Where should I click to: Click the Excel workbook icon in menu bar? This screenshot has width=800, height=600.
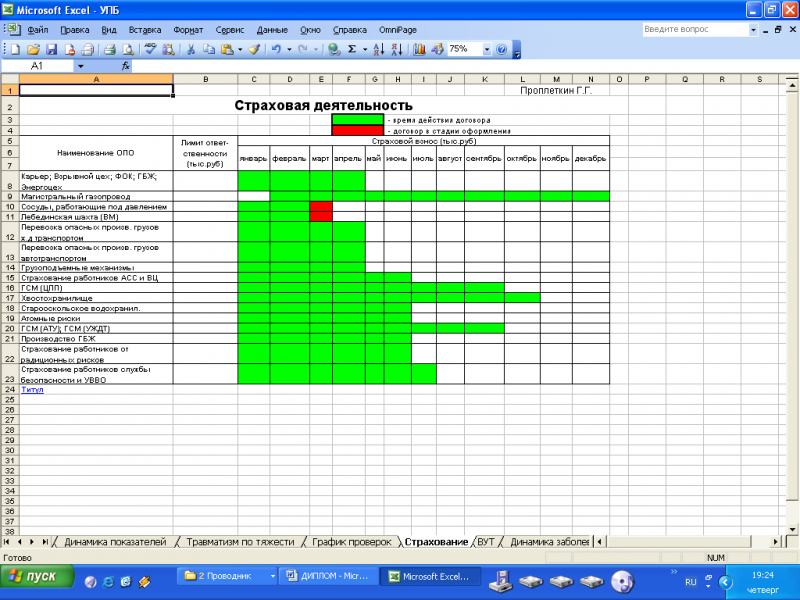pyautogui.click(x=12, y=29)
